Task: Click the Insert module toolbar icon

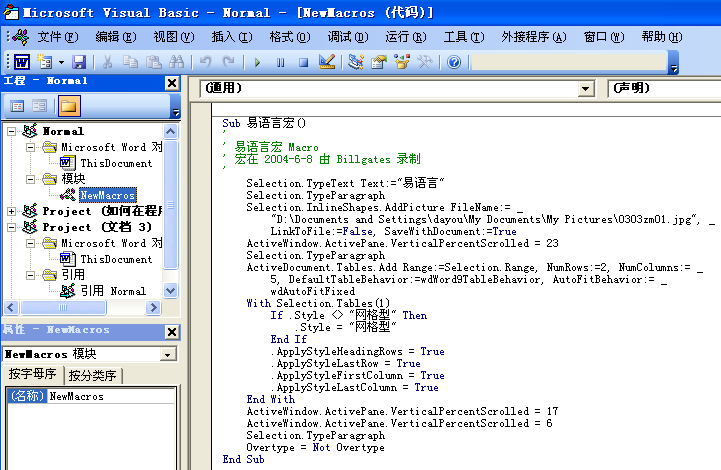Action: (x=45, y=61)
